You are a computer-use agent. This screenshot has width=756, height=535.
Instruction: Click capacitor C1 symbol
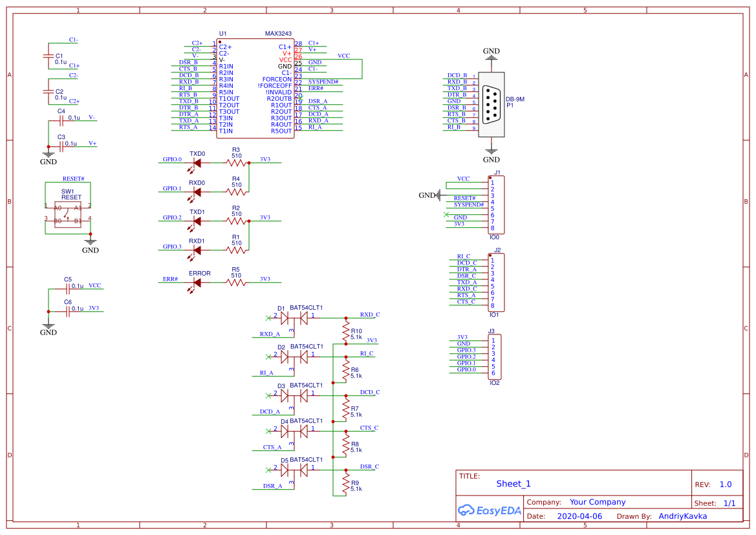pos(48,56)
